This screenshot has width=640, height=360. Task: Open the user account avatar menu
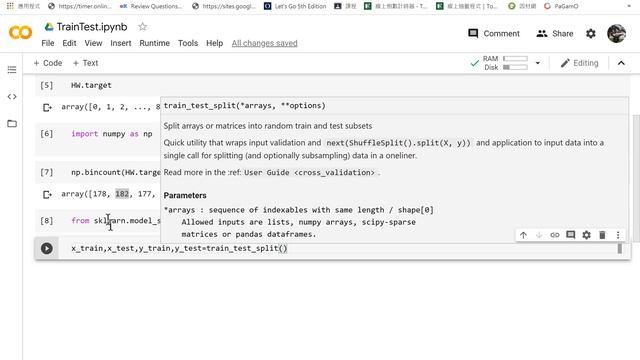pyautogui.click(x=616, y=33)
